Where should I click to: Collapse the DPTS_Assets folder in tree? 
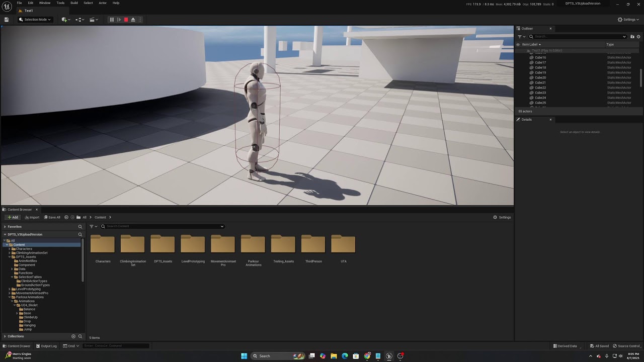(x=10, y=257)
